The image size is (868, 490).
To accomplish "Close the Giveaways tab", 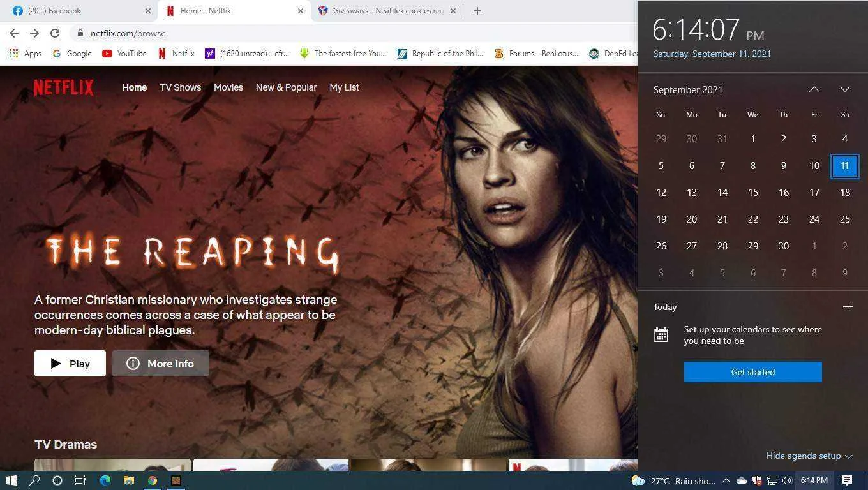I will (x=453, y=11).
